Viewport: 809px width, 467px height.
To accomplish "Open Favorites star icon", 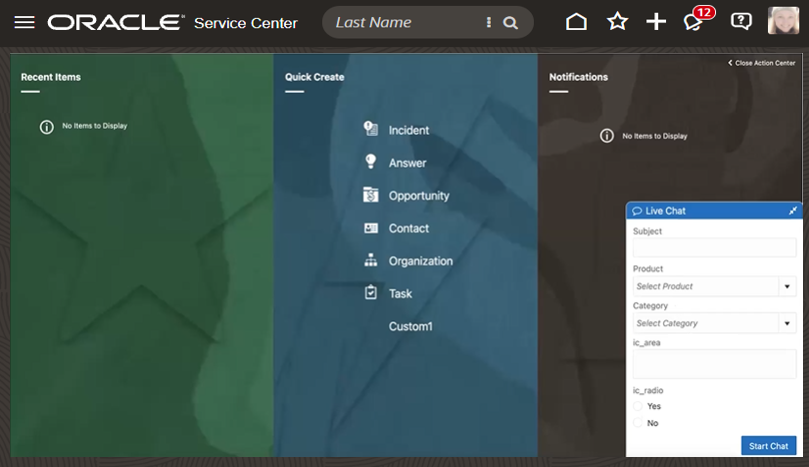I will [x=617, y=22].
